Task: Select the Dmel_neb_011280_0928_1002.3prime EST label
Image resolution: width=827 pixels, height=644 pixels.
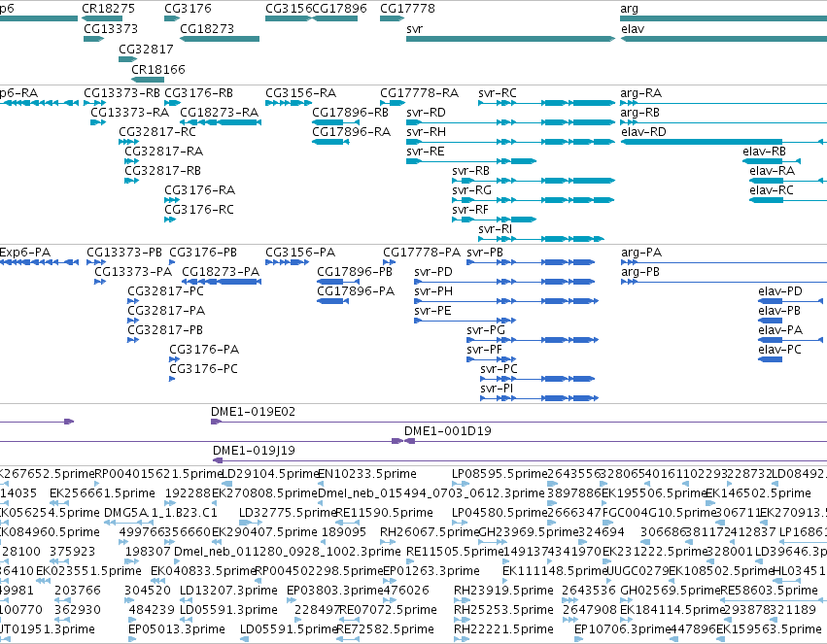Action: point(288,553)
